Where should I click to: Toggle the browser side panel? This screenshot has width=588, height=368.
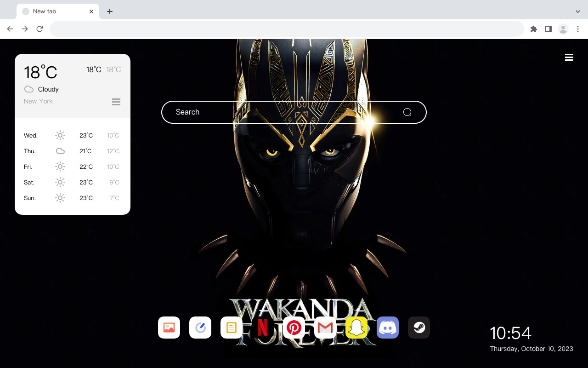point(548,29)
